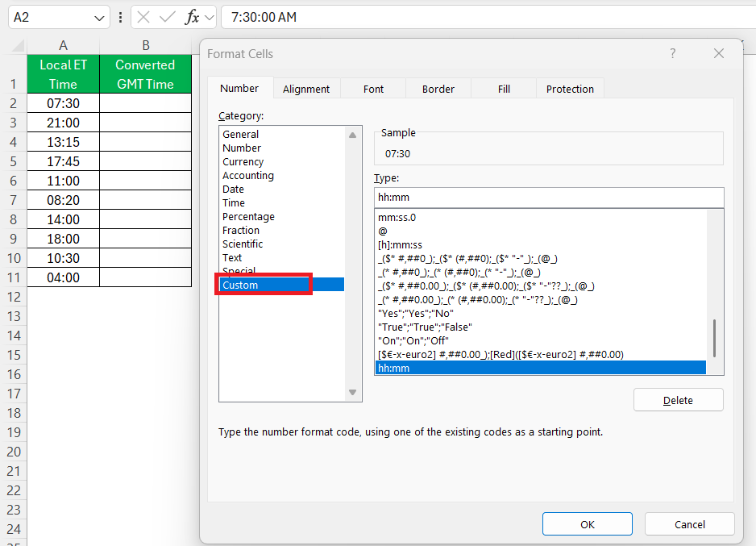Click cell containing 21:00
756x546 pixels.
[x=63, y=123]
